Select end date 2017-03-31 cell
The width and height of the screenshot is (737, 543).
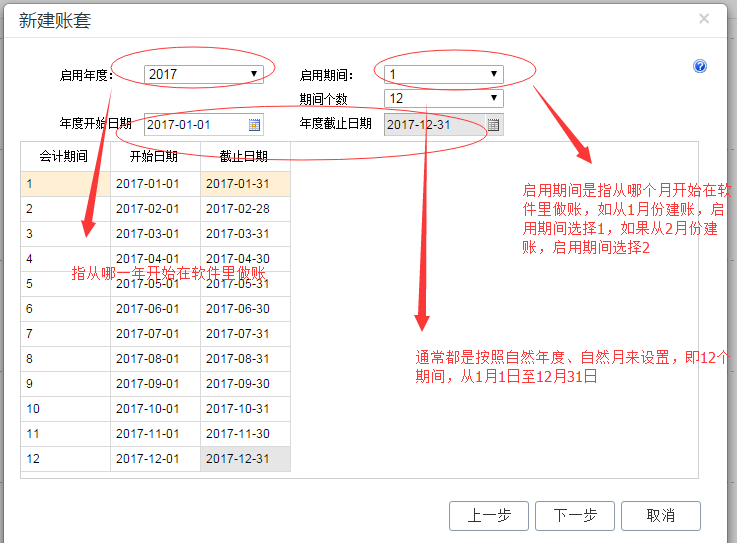tap(245, 234)
